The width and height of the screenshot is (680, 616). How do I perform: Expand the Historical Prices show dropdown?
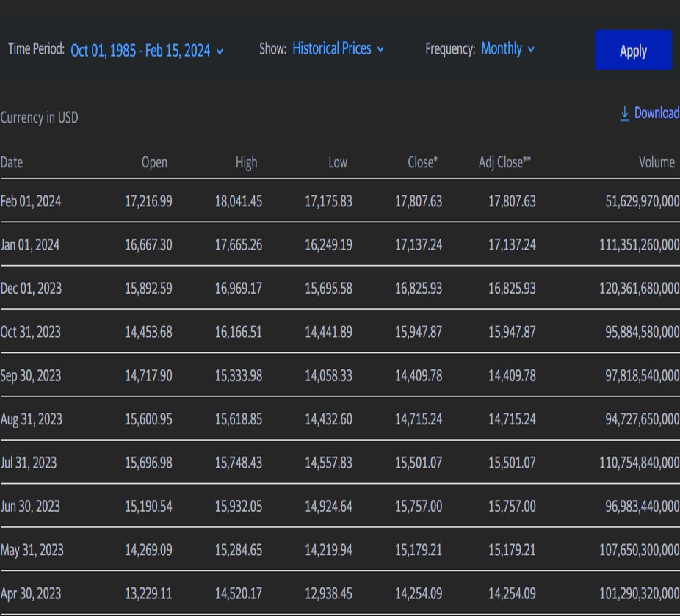338,48
